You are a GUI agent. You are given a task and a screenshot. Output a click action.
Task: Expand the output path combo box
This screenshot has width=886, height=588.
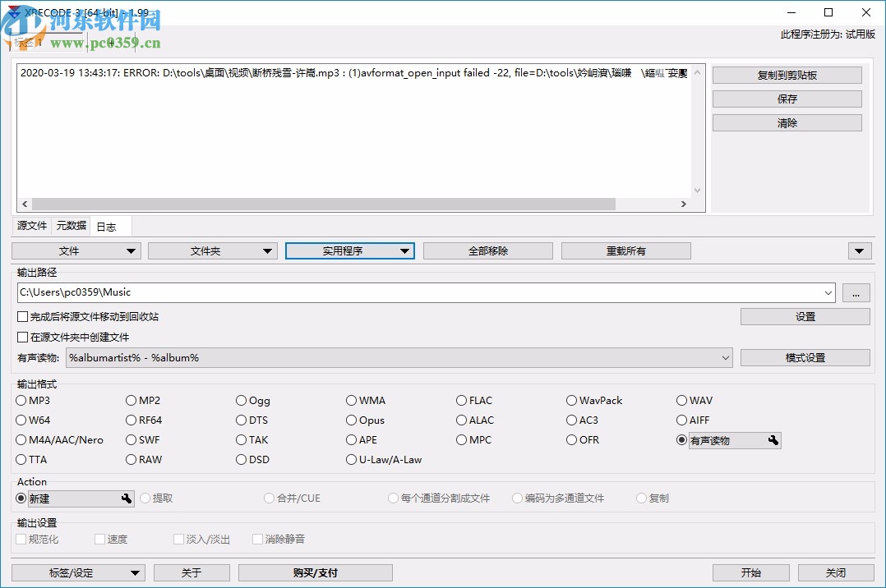(x=827, y=292)
